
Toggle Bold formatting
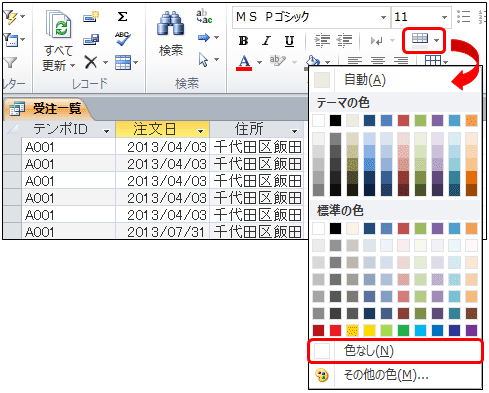click(x=243, y=41)
